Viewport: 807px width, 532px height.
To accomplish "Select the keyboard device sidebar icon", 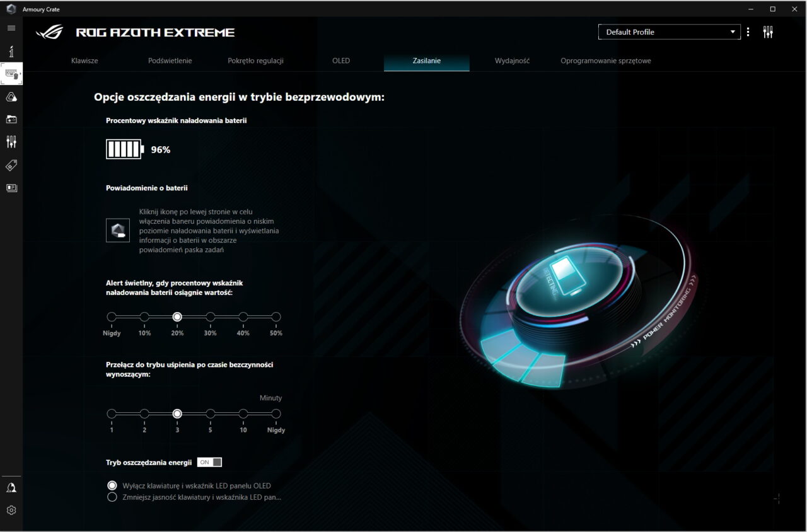I will [x=11, y=74].
